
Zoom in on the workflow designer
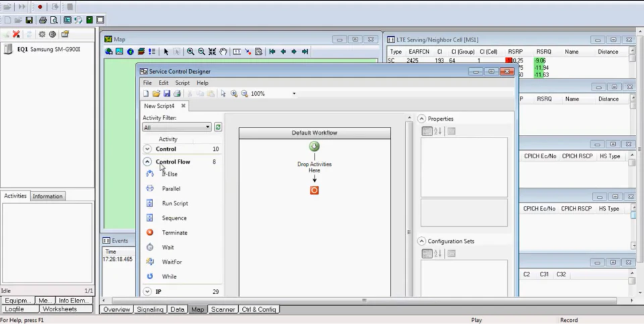coord(233,94)
